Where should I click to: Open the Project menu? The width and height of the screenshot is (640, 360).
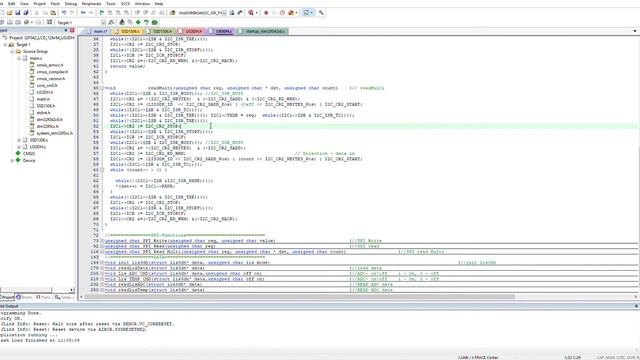coord(40,4)
